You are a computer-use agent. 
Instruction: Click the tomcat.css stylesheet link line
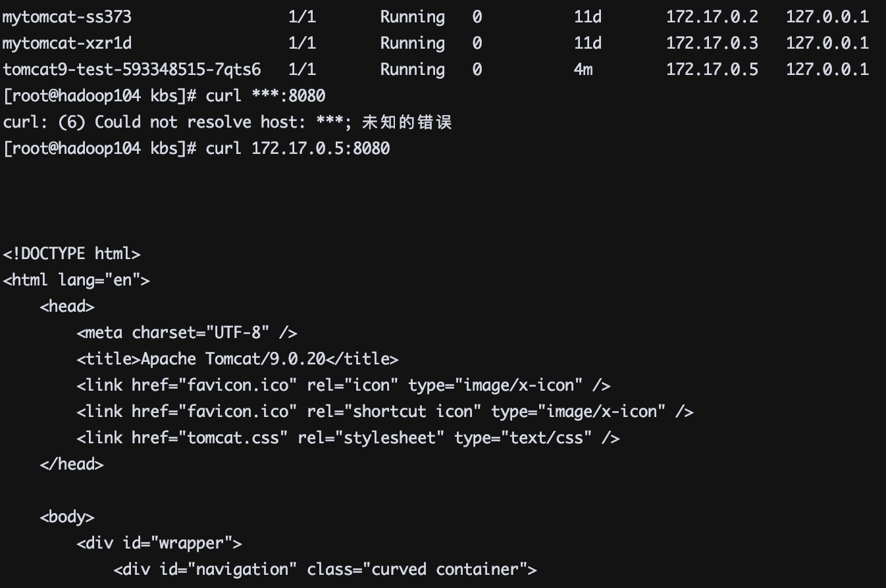click(x=348, y=437)
